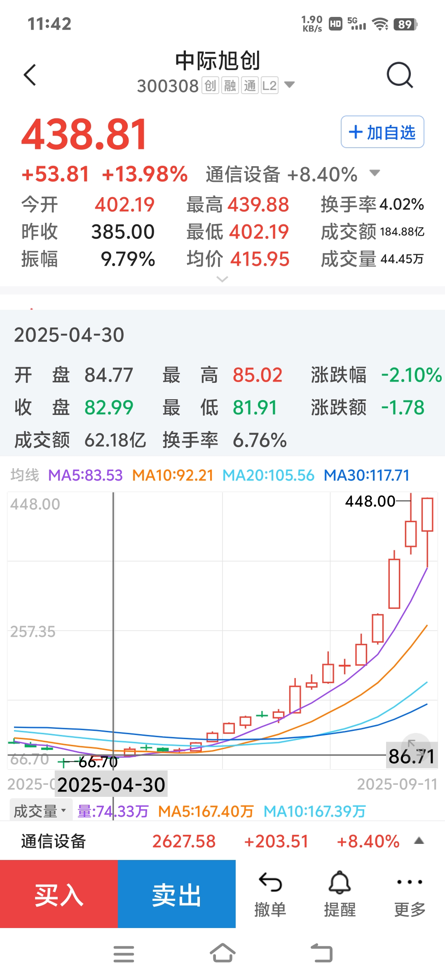Tap the 均线 indicator label
The height and width of the screenshot is (980, 445).
tap(25, 475)
